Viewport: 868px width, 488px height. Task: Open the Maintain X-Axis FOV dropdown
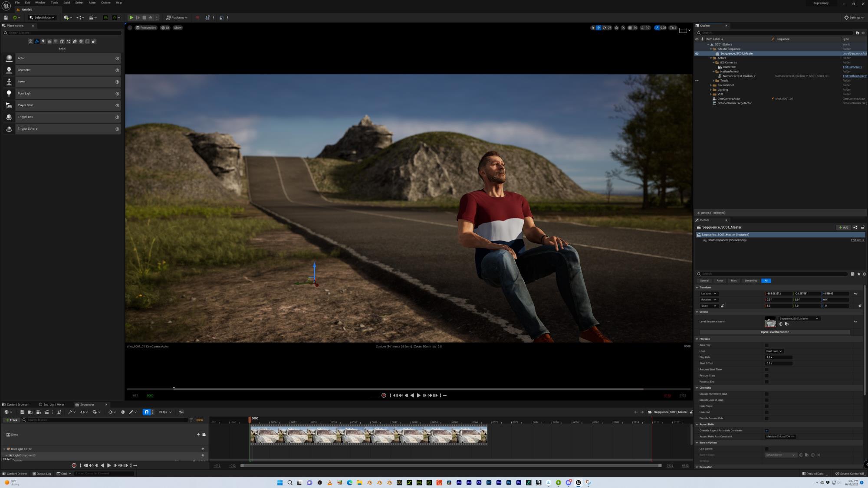click(x=780, y=437)
